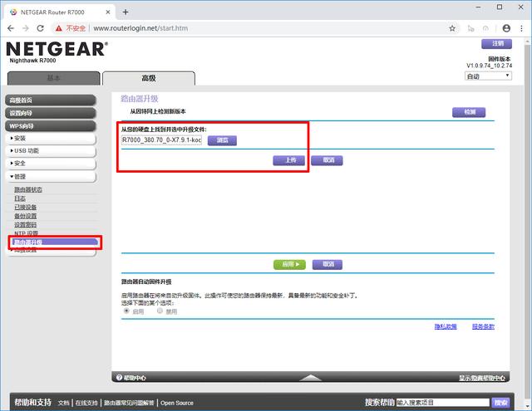Open the 隐私政策 privacy link
532x411 pixels.
446,326
